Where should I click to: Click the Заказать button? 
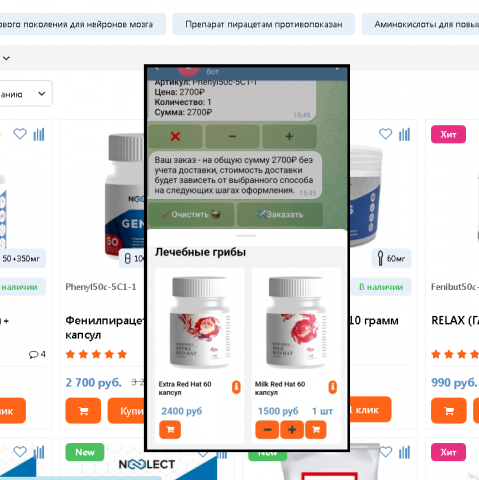[280, 214]
